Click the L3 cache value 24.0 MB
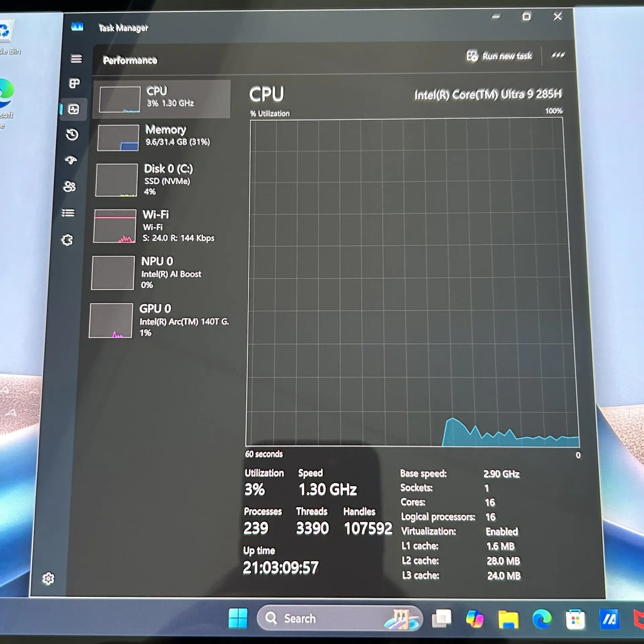 (504, 576)
